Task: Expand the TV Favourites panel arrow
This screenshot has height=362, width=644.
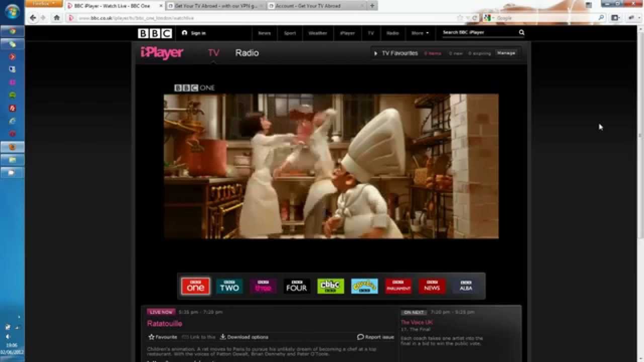Action: coord(375,53)
